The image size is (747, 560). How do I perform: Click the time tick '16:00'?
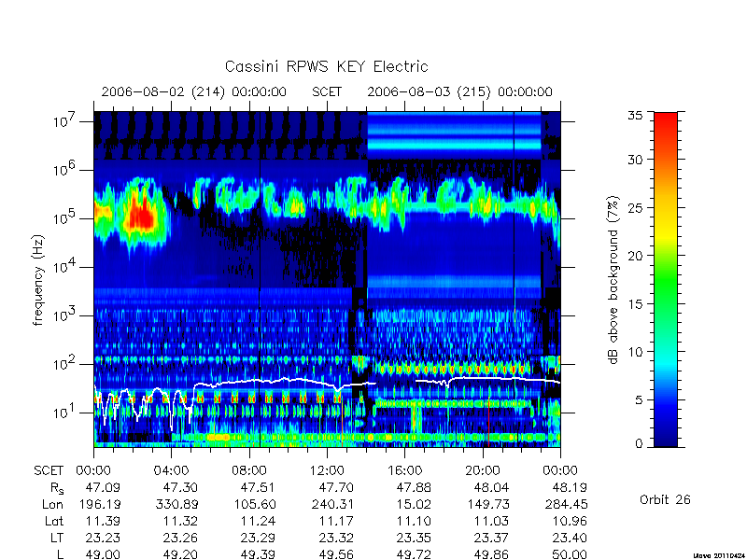point(404,471)
